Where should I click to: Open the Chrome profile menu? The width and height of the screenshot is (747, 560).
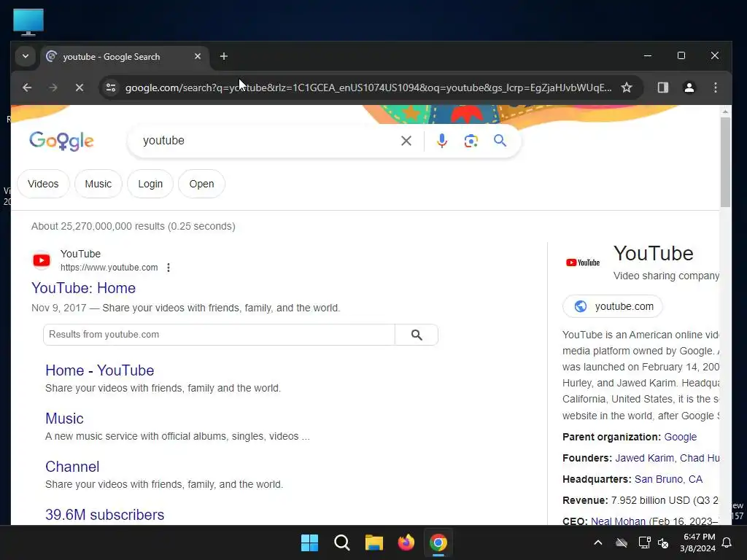point(689,87)
